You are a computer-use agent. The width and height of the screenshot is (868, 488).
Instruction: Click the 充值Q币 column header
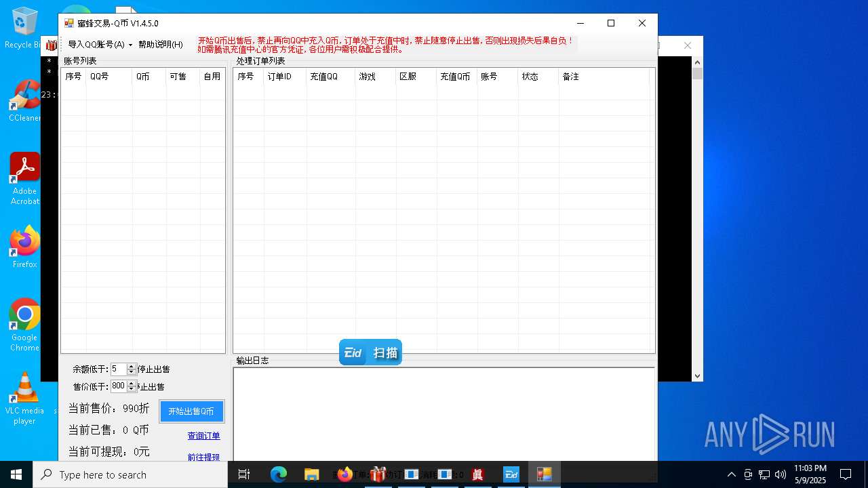[x=457, y=77]
